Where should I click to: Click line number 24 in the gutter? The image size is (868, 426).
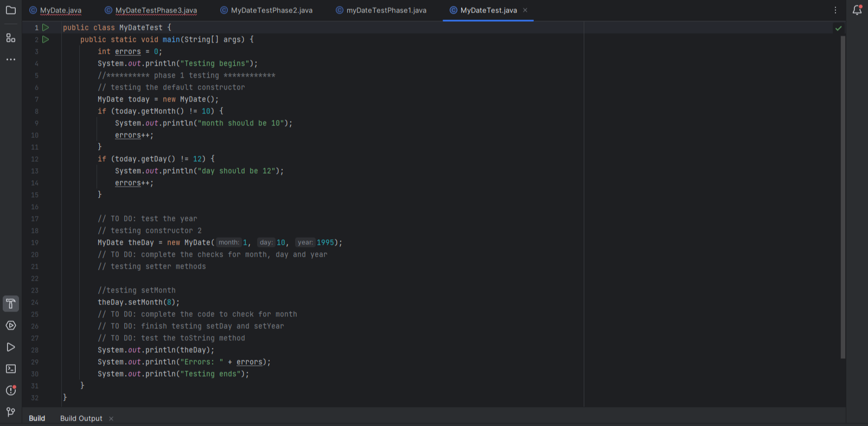[35, 302]
